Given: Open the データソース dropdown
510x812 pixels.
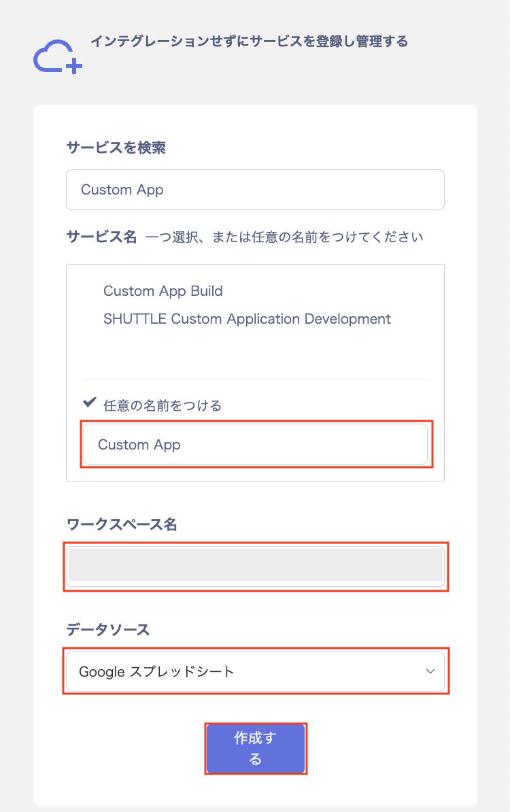Looking at the screenshot, I should 255,671.
